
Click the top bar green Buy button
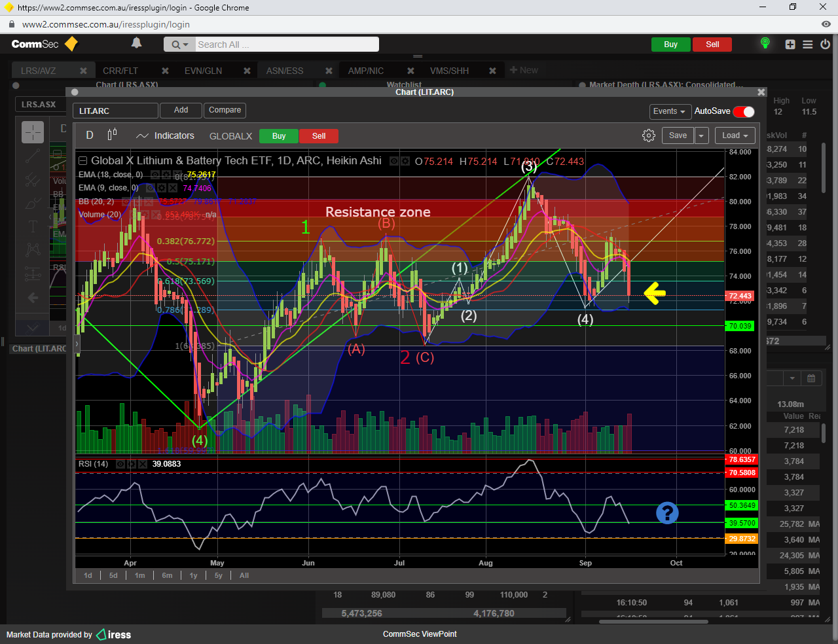(671, 45)
